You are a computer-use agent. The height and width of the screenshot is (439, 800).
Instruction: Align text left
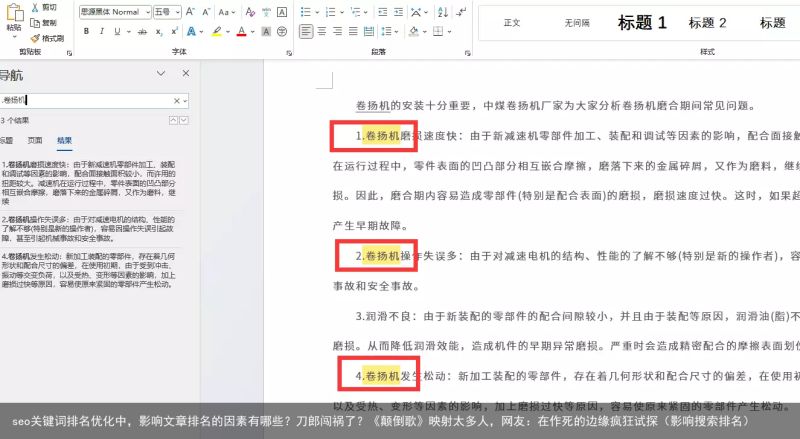pos(306,31)
